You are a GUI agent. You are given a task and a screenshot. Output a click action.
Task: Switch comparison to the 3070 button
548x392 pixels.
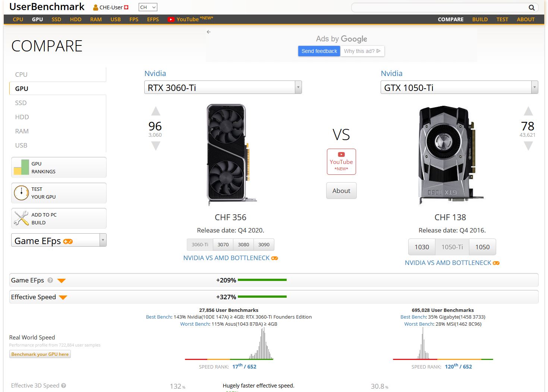tap(223, 245)
